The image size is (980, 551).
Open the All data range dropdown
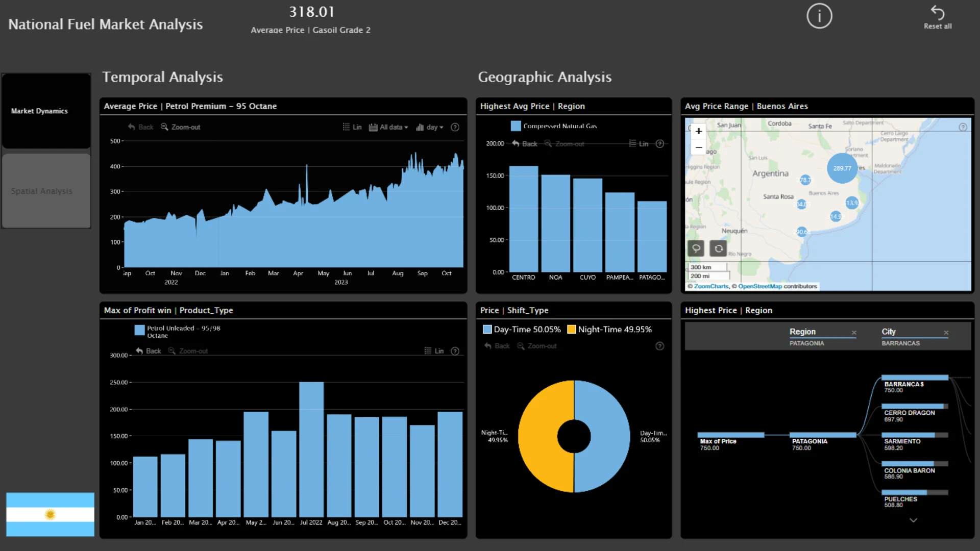pos(388,127)
